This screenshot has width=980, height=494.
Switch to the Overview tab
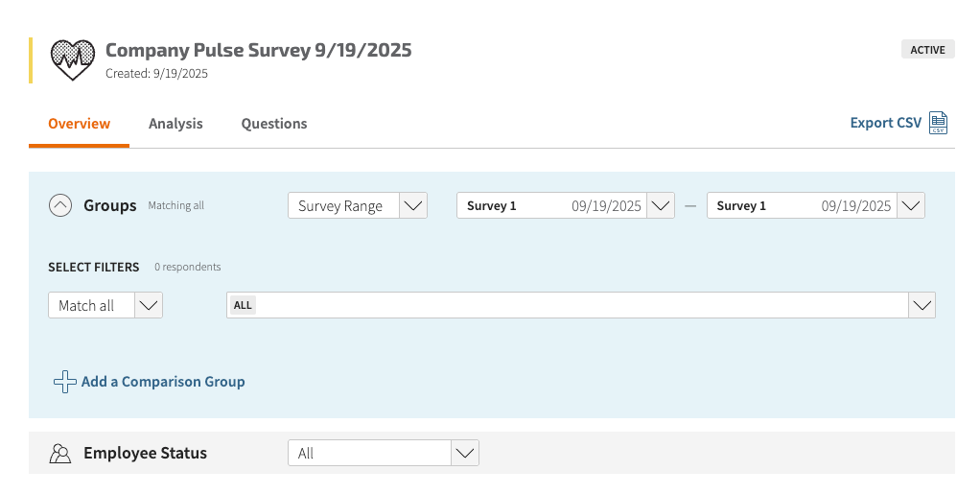(79, 124)
